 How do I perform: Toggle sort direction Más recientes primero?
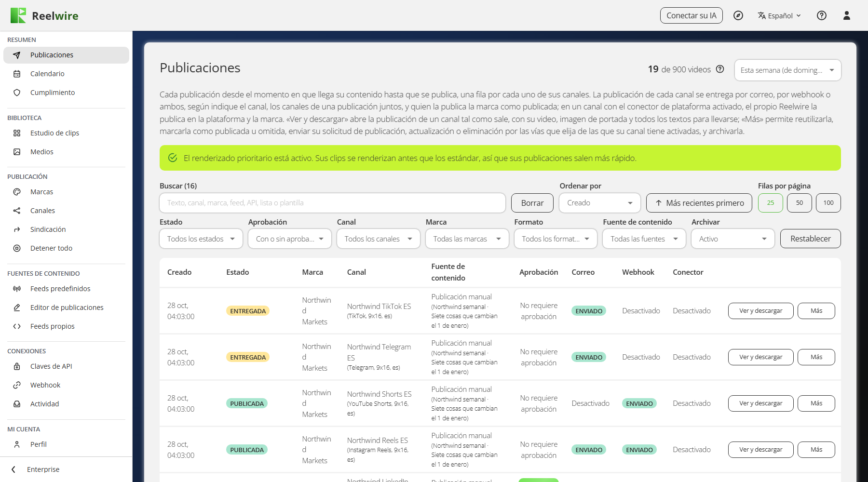(x=699, y=203)
